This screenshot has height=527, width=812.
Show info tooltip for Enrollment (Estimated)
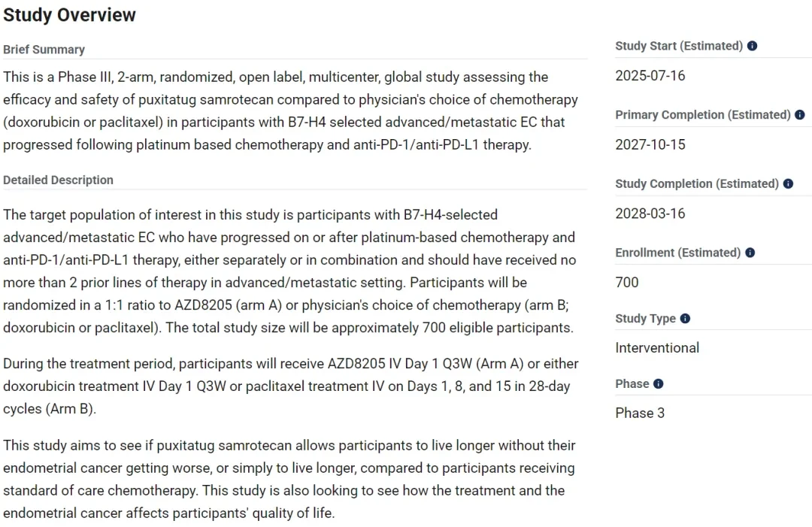click(750, 253)
